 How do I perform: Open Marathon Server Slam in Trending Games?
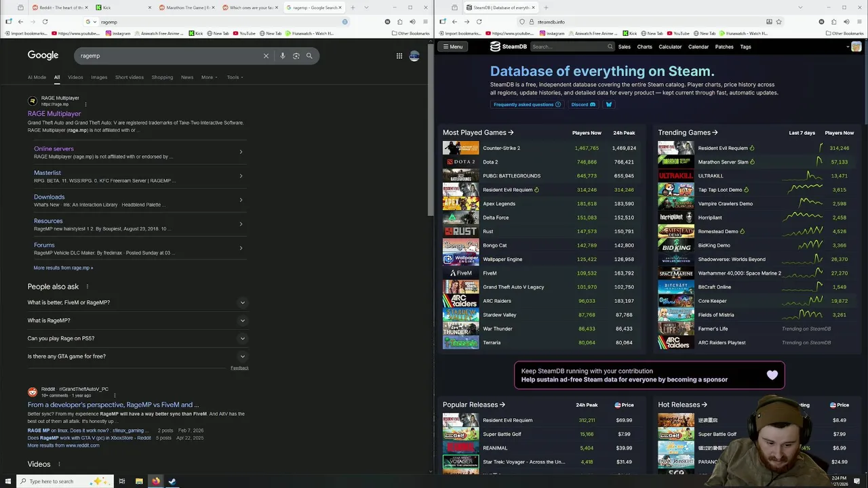tap(723, 162)
